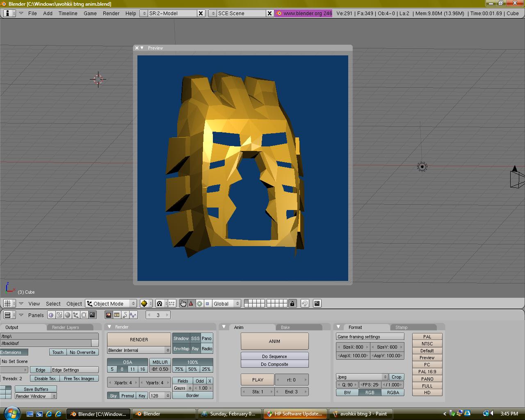Select the Logic (F4) panel icon
The height and width of the screenshot is (420, 525).
(x=51, y=315)
